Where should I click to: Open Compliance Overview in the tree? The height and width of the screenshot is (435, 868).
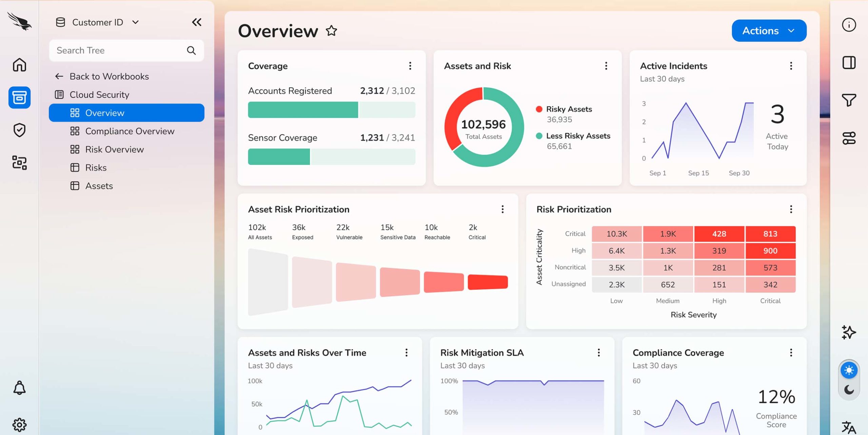(x=126, y=131)
